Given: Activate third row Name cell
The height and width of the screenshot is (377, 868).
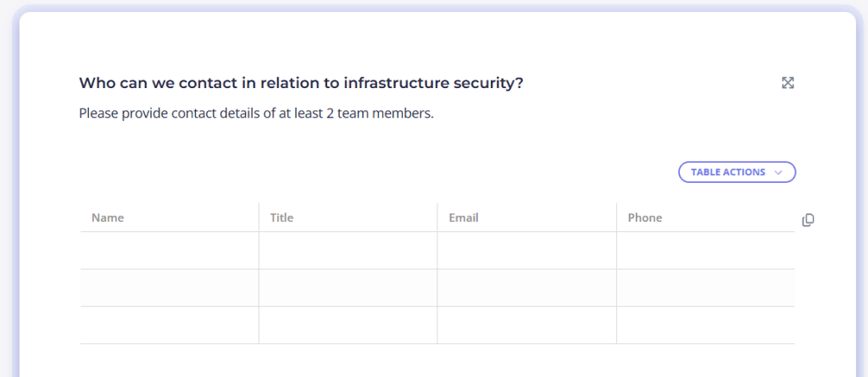Looking at the screenshot, I should click(170, 325).
